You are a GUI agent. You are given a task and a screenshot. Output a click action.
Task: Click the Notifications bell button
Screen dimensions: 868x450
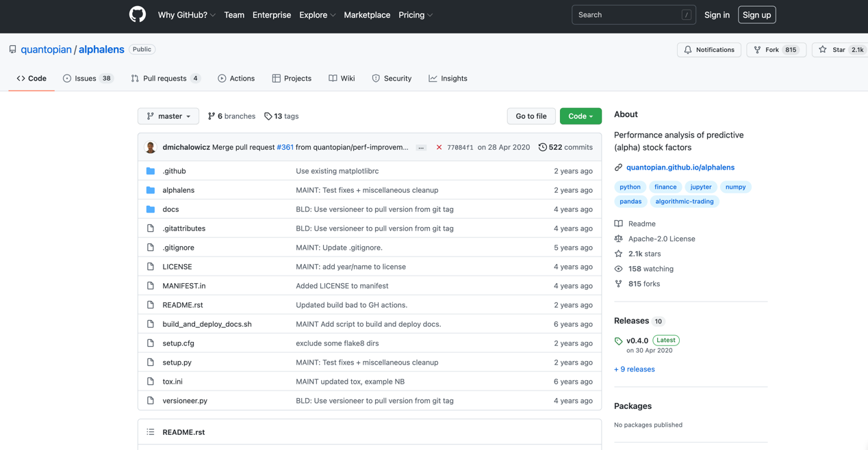pos(709,50)
